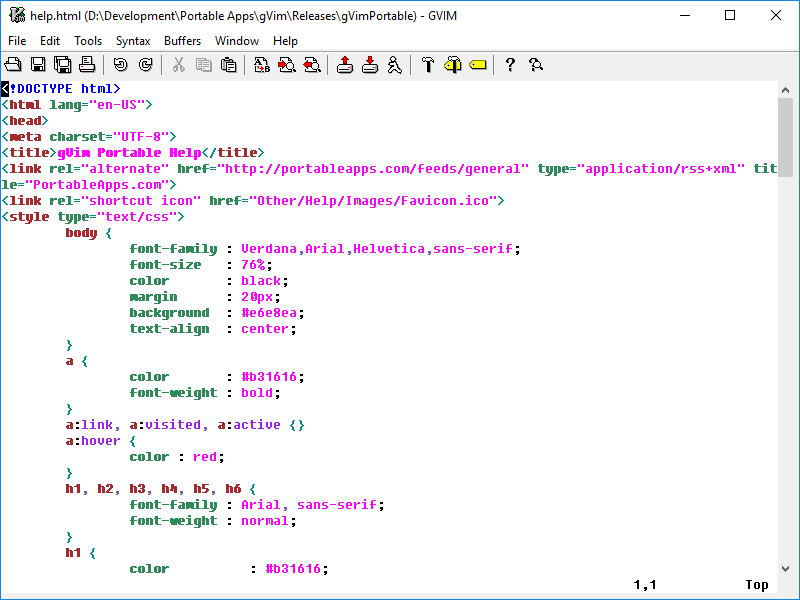This screenshot has height=600, width=800.
Task: Open the File menu
Action: [x=17, y=41]
